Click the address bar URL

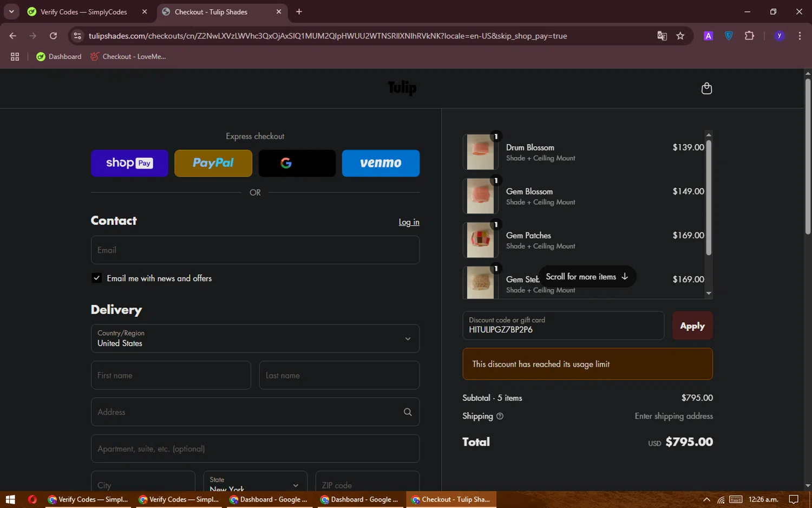[x=328, y=36]
